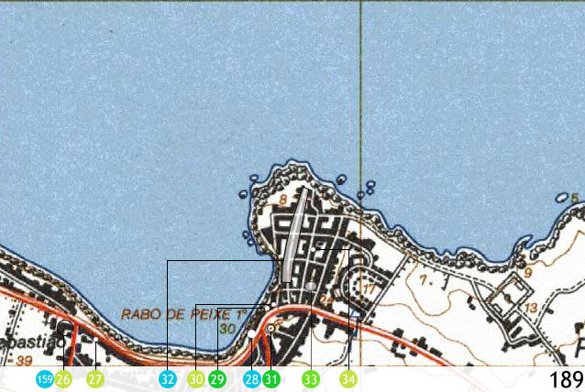Viewport: 585px width, 392px height.
Task: Select the long grey highlighted street shape
Action: click(x=294, y=235)
